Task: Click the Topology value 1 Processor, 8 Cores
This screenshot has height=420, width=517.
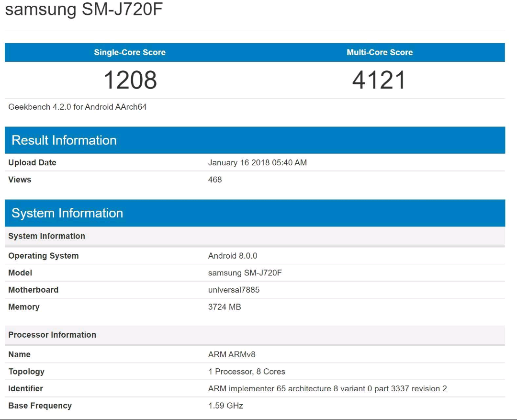Action: tap(247, 372)
